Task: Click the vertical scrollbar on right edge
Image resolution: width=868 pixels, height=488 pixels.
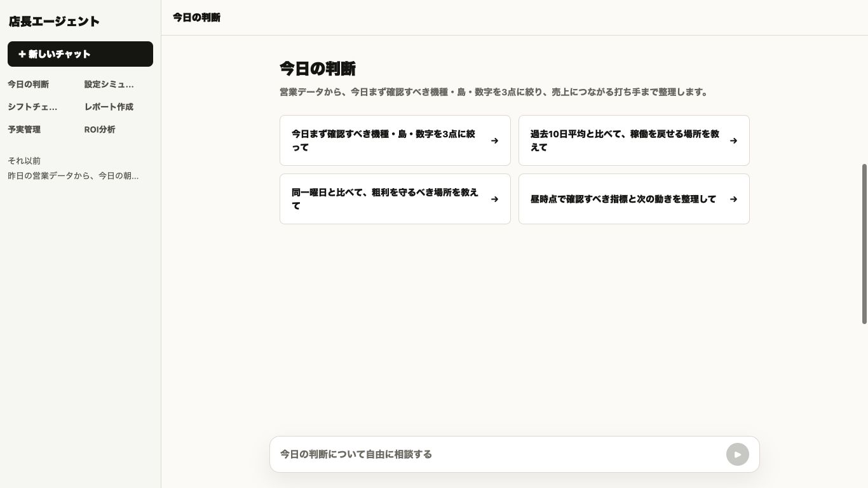Action: [864, 244]
